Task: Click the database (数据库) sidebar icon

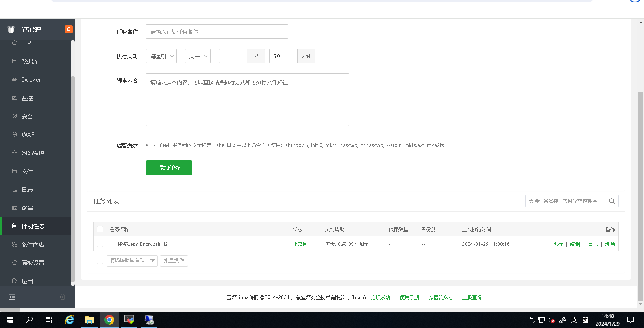Action: (x=15, y=61)
